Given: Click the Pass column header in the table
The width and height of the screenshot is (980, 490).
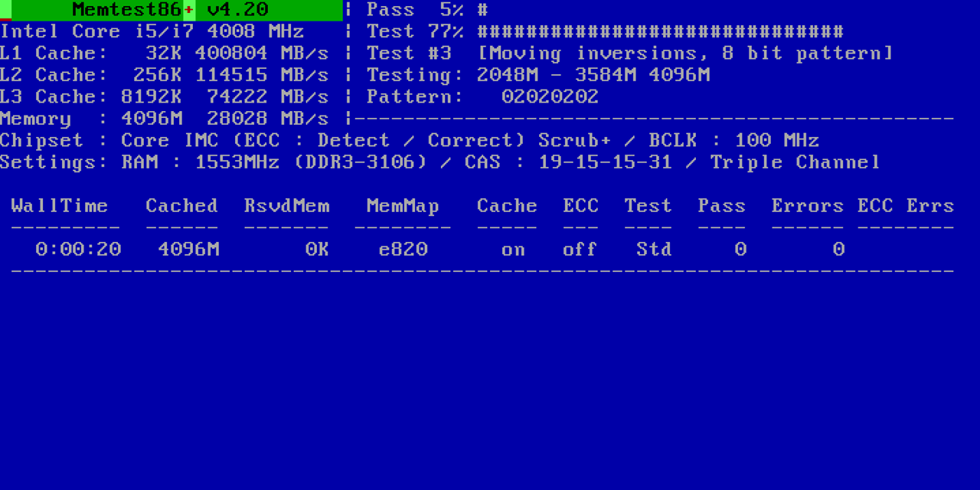Looking at the screenshot, I should click(721, 206).
